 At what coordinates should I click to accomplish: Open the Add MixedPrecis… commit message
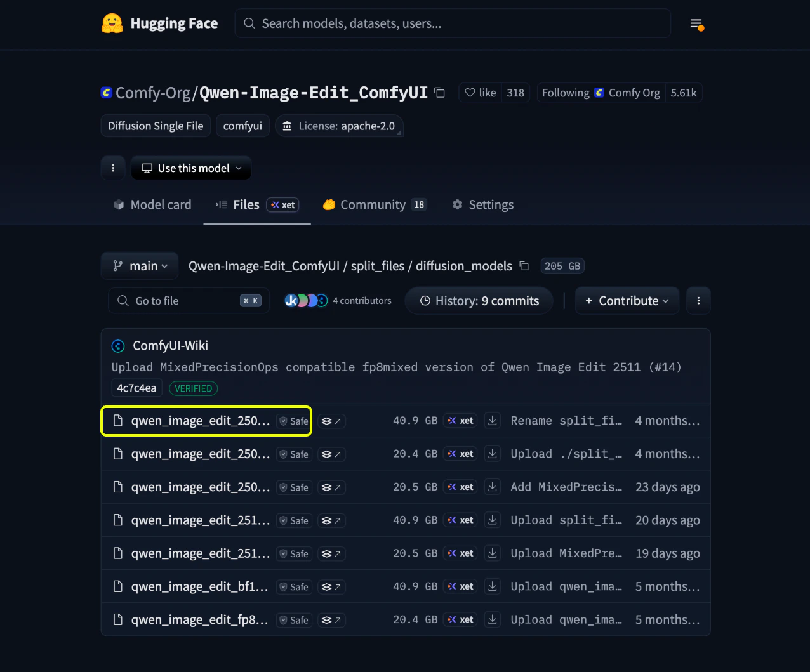click(x=566, y=487)
